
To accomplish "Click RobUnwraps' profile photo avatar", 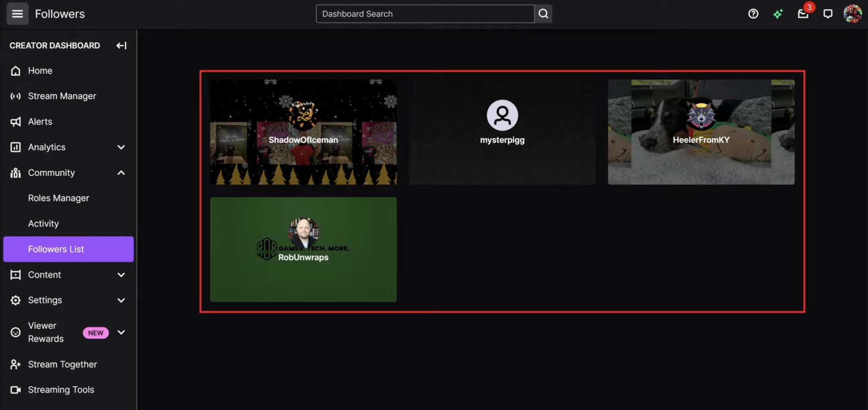I will pos(303,233).
